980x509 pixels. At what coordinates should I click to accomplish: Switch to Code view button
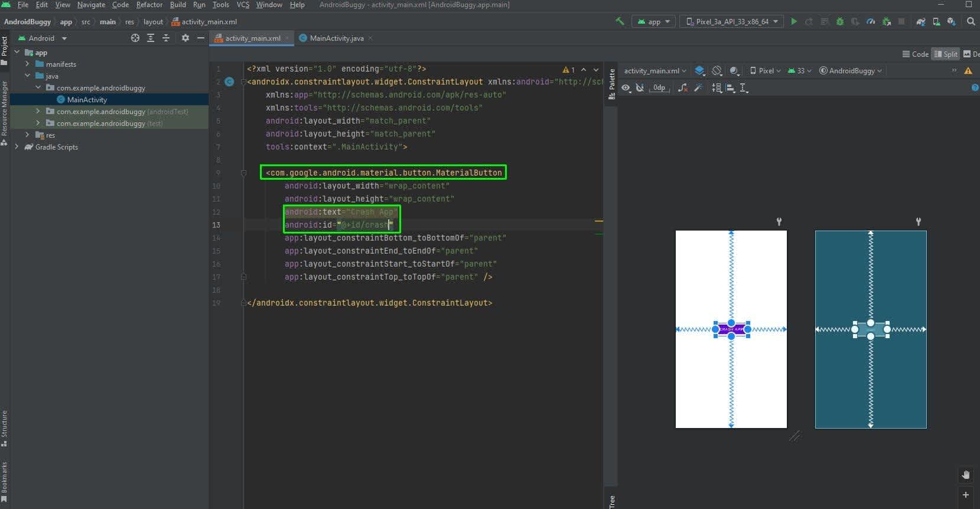(915, 54)
